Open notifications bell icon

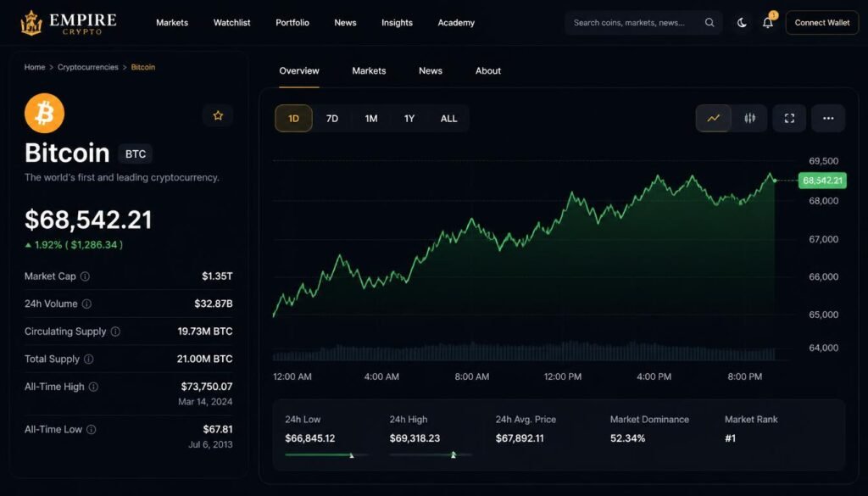click(x=768, y=23)
